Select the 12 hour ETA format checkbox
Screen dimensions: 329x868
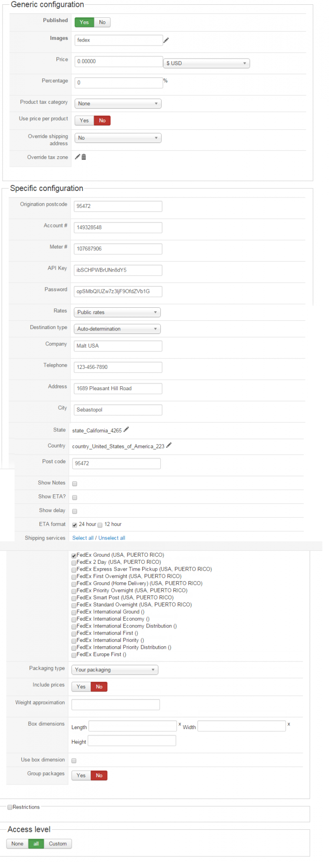(x=100, y=525)
